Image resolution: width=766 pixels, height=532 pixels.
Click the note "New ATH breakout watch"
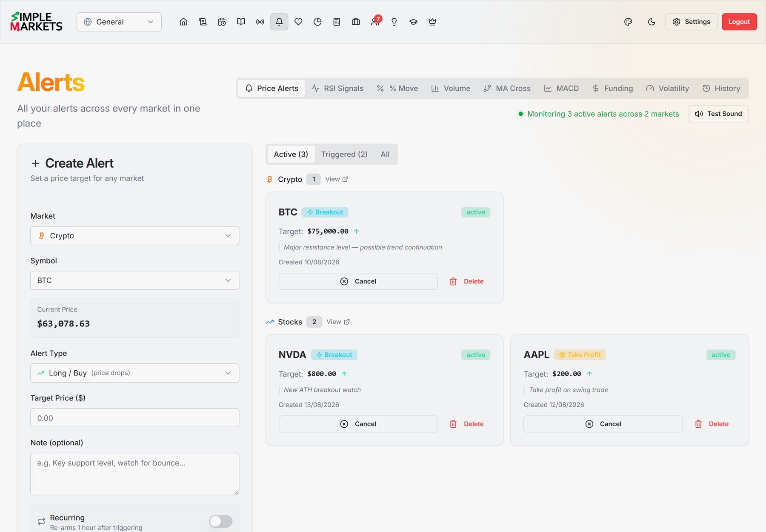pos(322,390)
